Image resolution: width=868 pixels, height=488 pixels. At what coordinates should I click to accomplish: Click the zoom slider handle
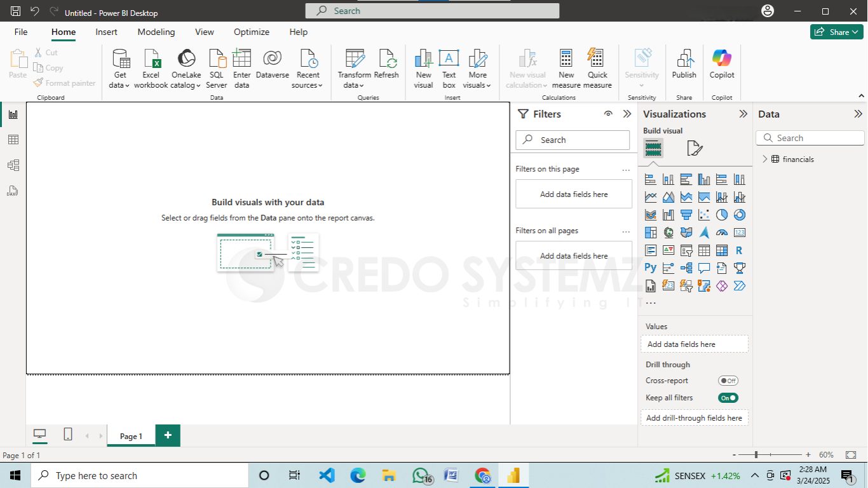pos(756,455)
